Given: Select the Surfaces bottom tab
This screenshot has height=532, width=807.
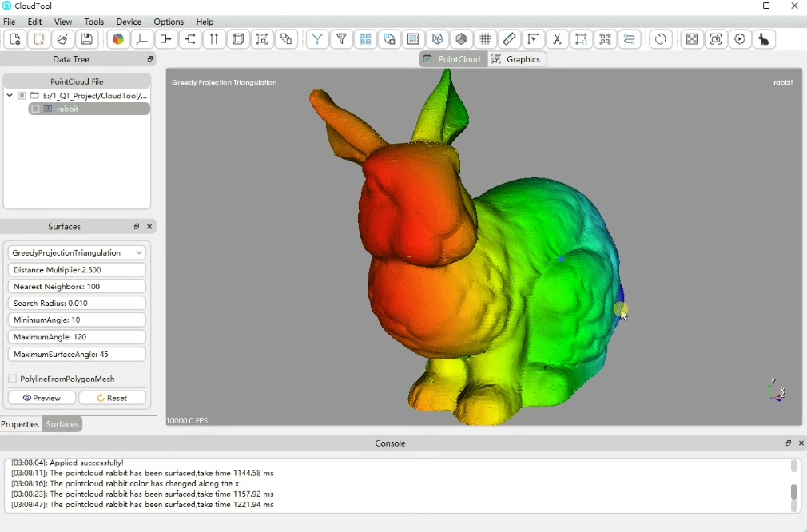Looking at the screenshot, I should tap(62, 424).
